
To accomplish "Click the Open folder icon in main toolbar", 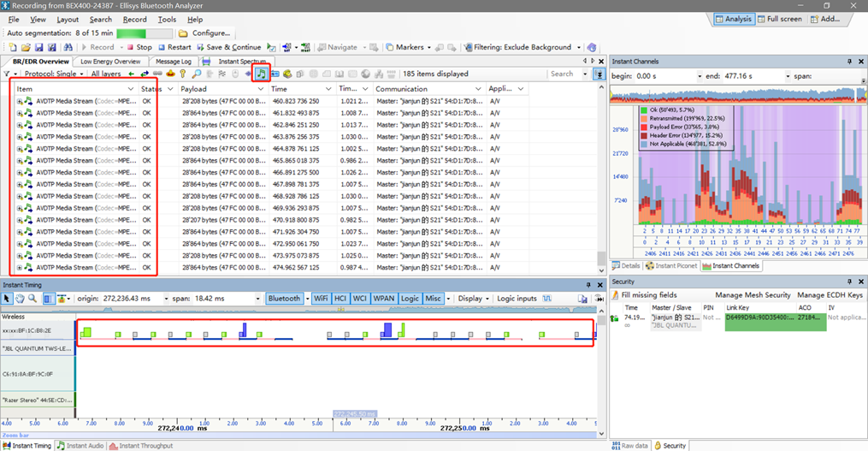I will tap(26, 48).
